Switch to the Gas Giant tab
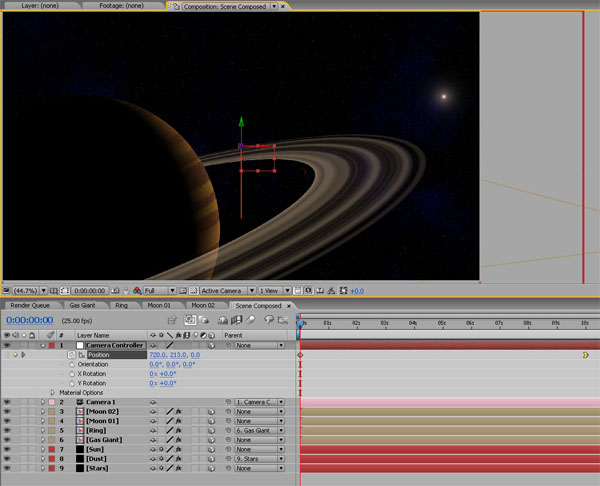The image size is (600, 486). coord(81,305)
